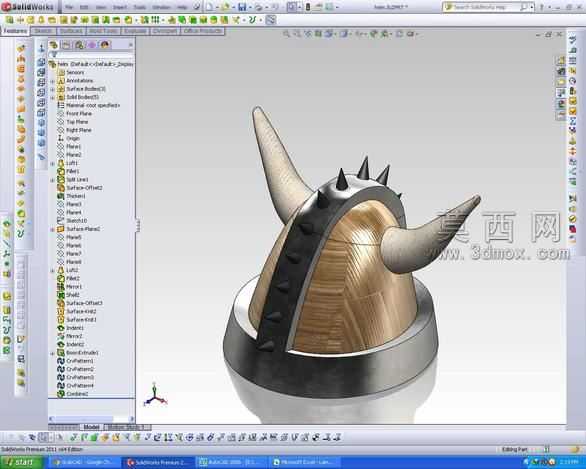Select Mirror2 in feature tree
The image size is (586, 469).
pos(74,336)
